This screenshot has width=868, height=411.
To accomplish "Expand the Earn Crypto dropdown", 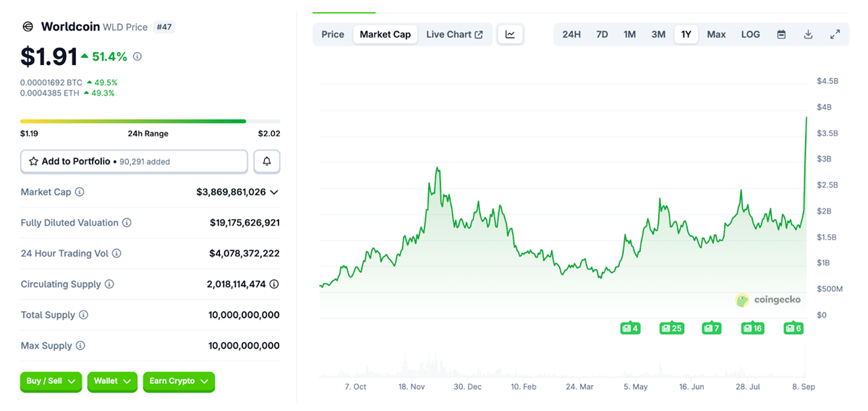I will [x=179, y=381].
